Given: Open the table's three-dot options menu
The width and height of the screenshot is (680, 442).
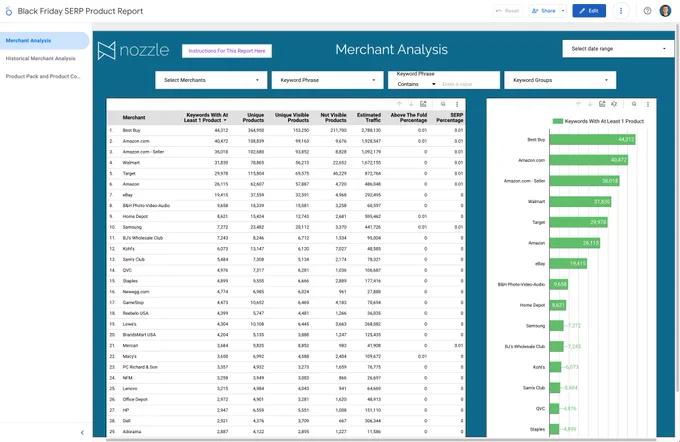Looking at the screenshot, I should click(x=457, y=104).
